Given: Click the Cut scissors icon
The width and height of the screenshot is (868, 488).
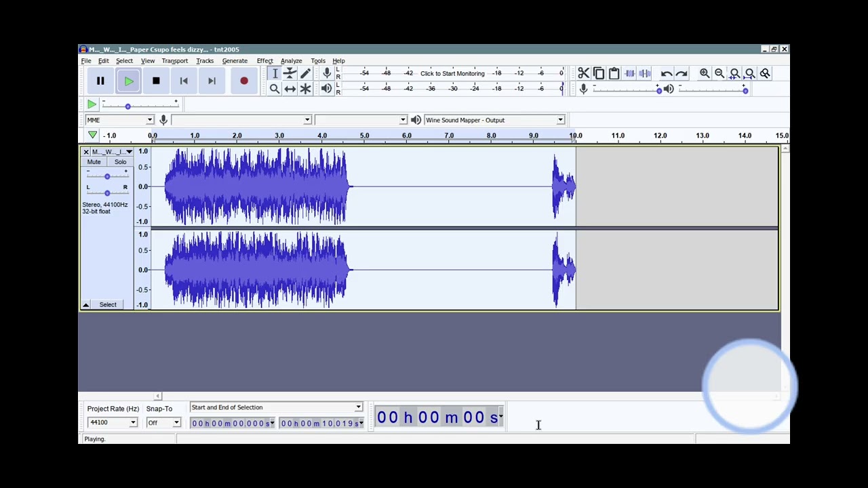Looking at the screenshot, I should 583,73.
